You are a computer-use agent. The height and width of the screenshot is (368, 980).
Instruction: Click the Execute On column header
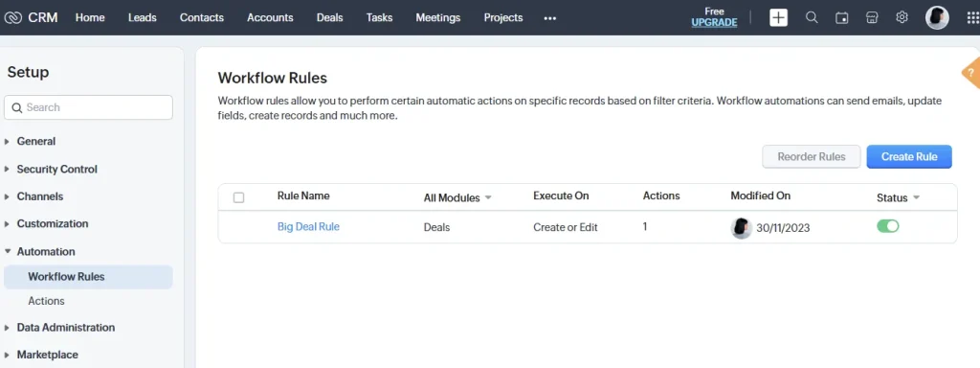pyautogui.click(x=561, y=195)
